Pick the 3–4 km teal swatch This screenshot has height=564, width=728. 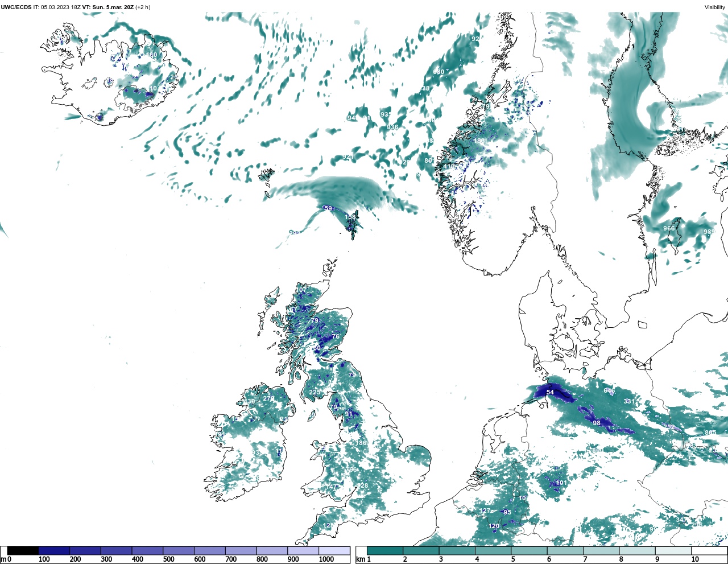tap(457, 551)
